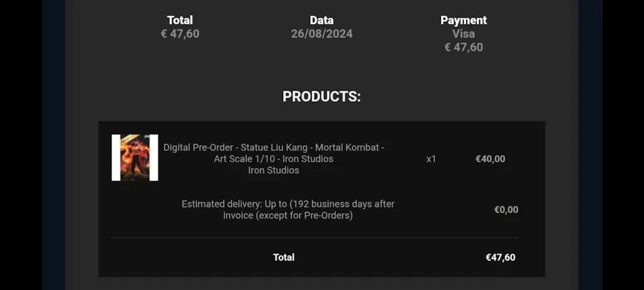644x290 pixels.
Task: Open the Digital Pre-Order Statue Liu Kang title
Action: [274, 147]
